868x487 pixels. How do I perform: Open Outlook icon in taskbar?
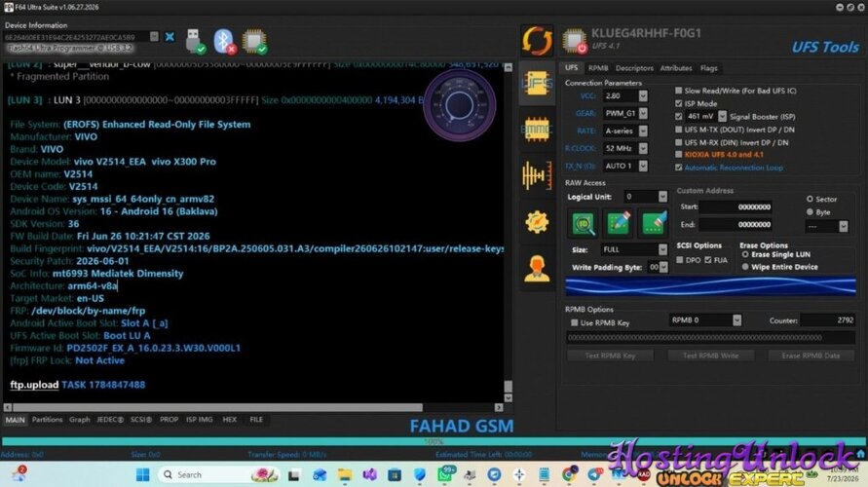click(x=320, y=475)
